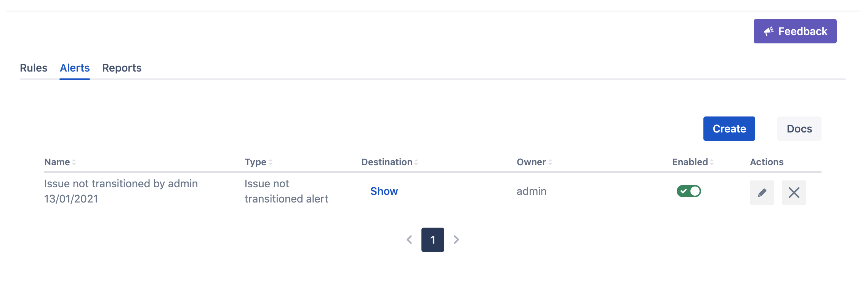
Task: Go to the previous page arrow
Action: 410,240
